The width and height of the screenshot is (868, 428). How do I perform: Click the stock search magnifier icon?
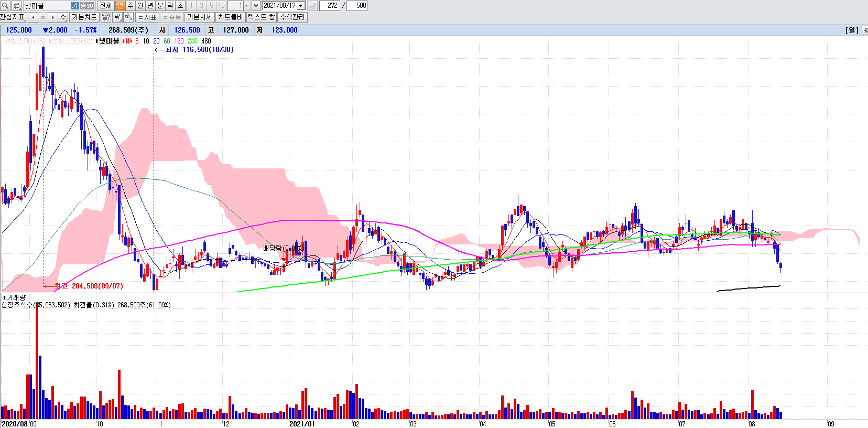(x=5, y=6)
